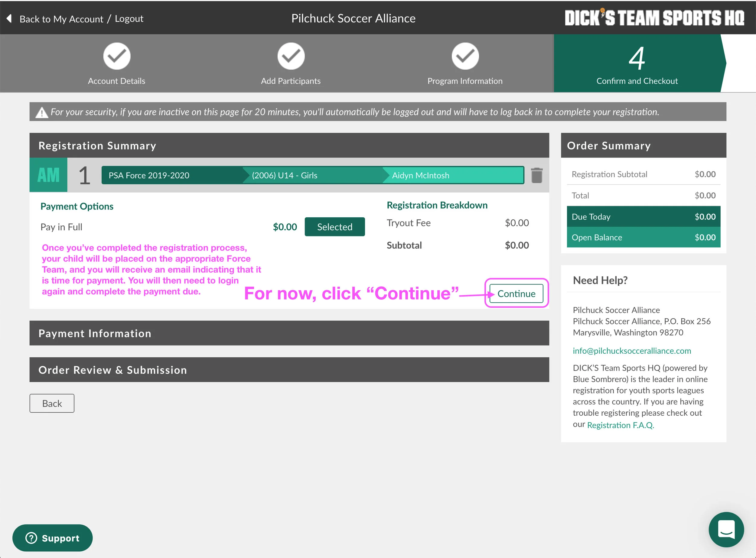The height and width of the screenshot is (558, 756).
Task: Email info@pilchucksocceralliance.com link
Action: point(632,351)
